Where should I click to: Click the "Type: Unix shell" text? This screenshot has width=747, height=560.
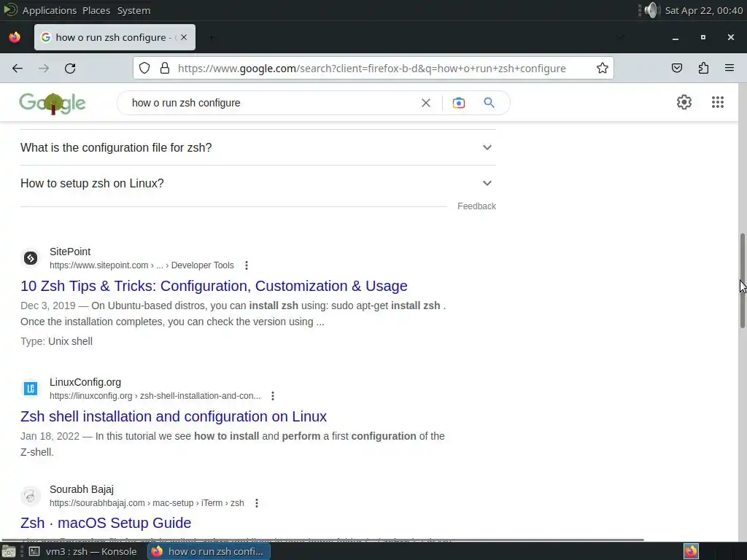[57, 341]
